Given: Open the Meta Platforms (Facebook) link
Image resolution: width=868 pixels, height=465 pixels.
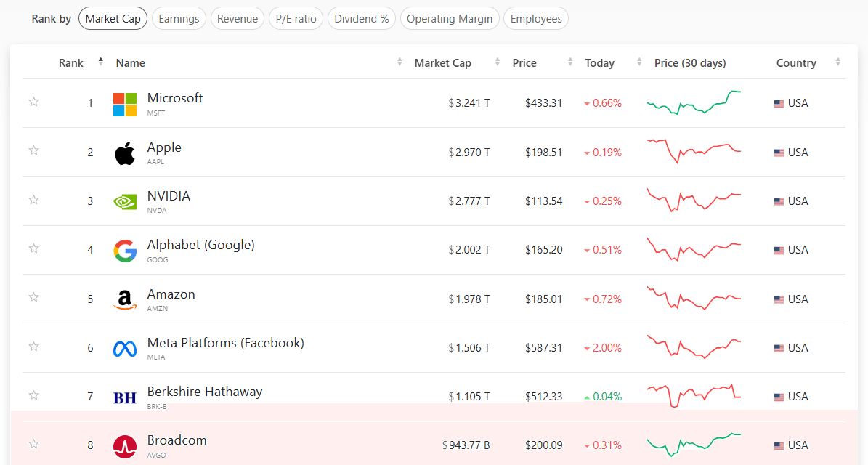Looking at the screenshot, I should click(225, 343).
